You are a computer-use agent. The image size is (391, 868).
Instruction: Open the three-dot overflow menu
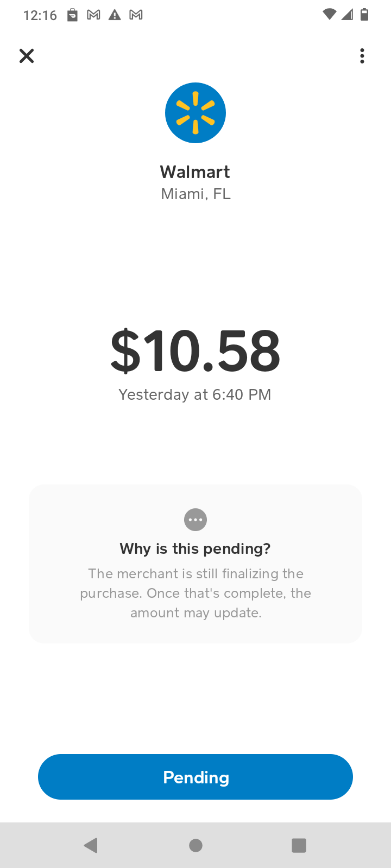click(x=362, y=56)
